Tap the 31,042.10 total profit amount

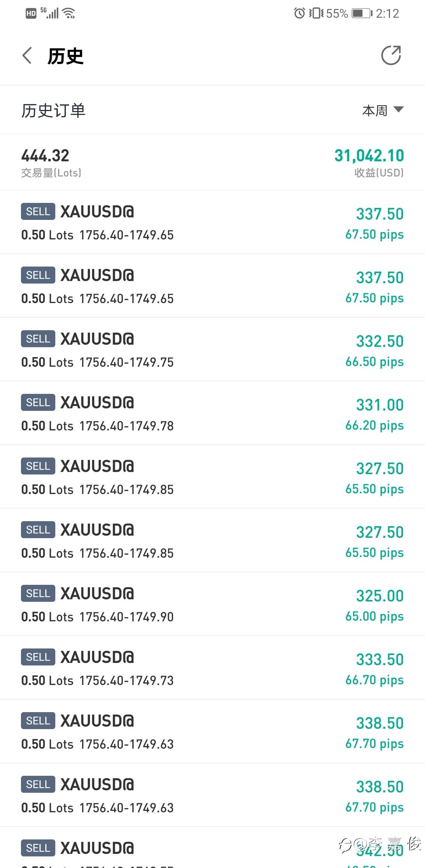pos(369,156)
